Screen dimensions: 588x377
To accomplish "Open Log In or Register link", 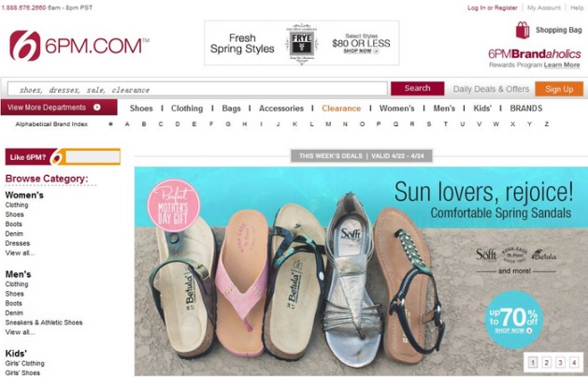I will [492, 7].
